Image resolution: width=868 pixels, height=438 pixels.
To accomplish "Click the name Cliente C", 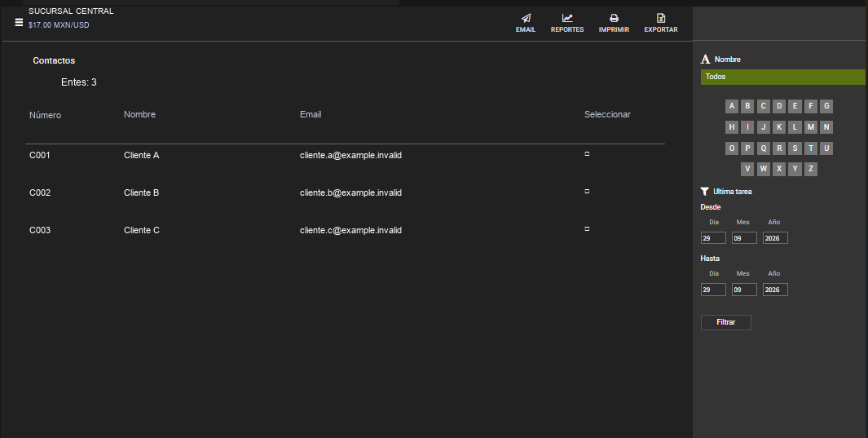I will pos(142,230).
